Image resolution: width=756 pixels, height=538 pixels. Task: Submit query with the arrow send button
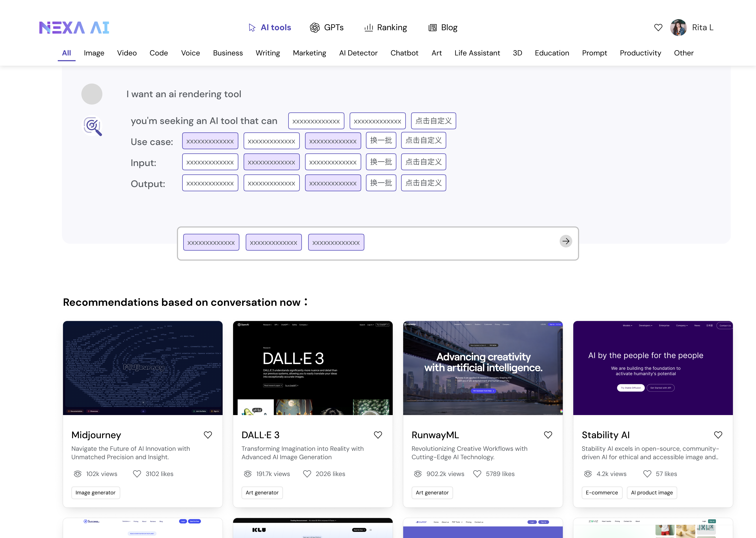point(566,241)
